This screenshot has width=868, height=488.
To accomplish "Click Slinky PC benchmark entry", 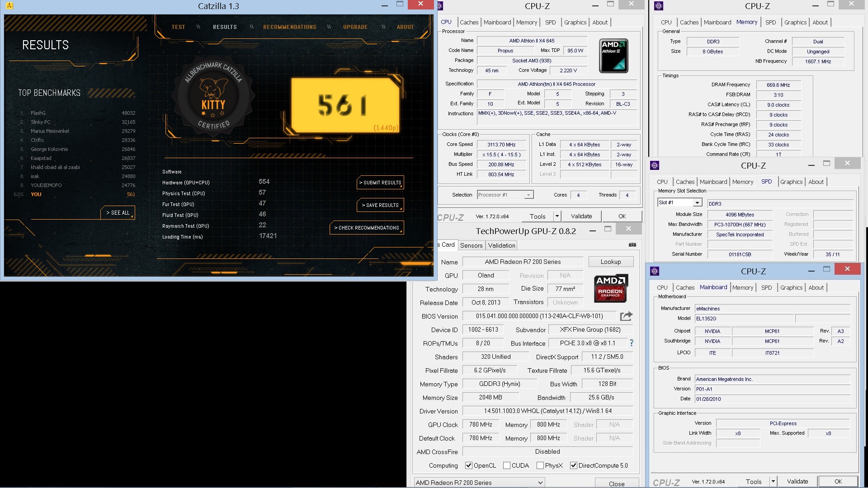I will coord(77,122).
